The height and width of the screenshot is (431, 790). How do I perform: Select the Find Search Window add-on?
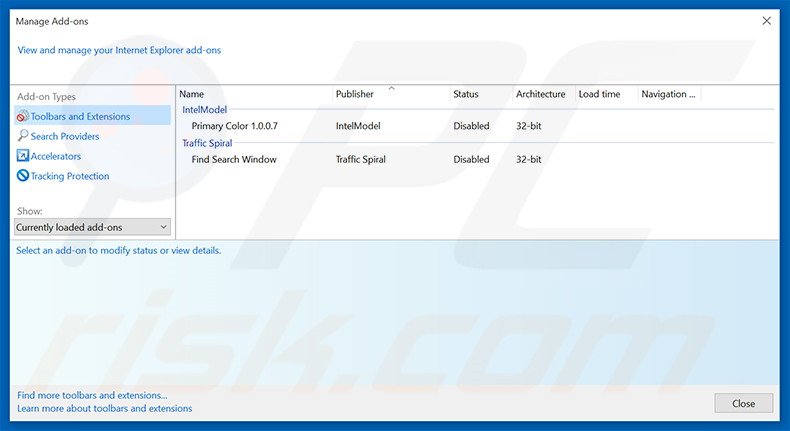tap(234, 159)
